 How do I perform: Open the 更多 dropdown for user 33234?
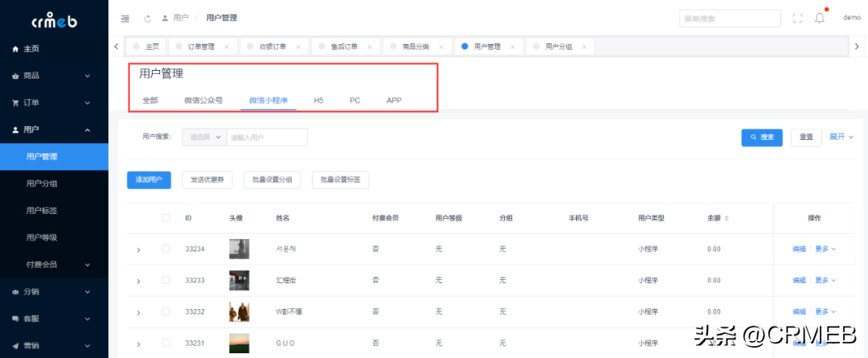click(x=825, y=249)
